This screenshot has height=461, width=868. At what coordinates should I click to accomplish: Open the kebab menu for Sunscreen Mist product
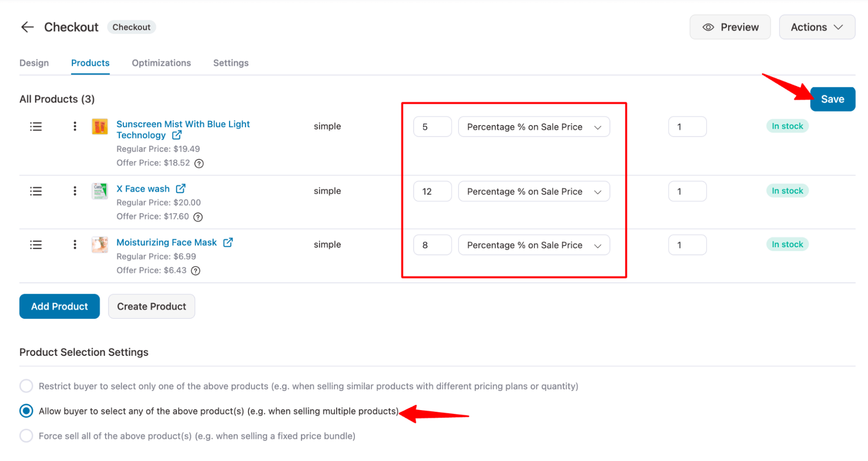[75, 126]
